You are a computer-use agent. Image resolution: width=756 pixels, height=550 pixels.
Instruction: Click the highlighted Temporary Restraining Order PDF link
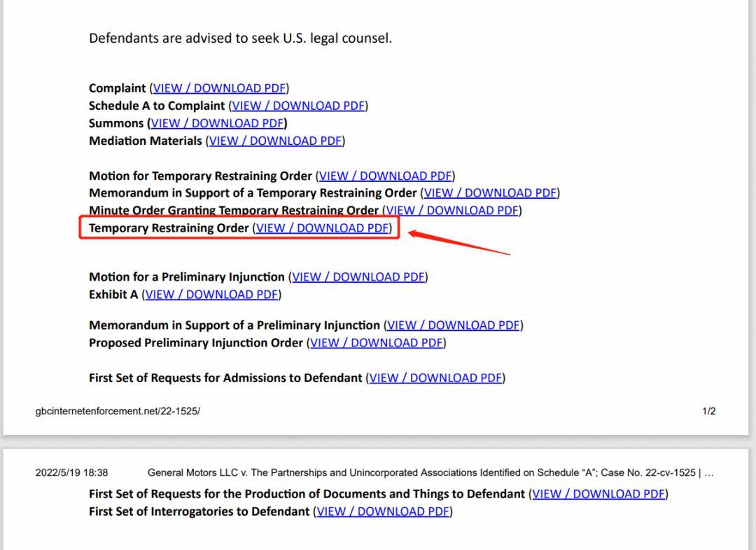(x=322, y=228)
